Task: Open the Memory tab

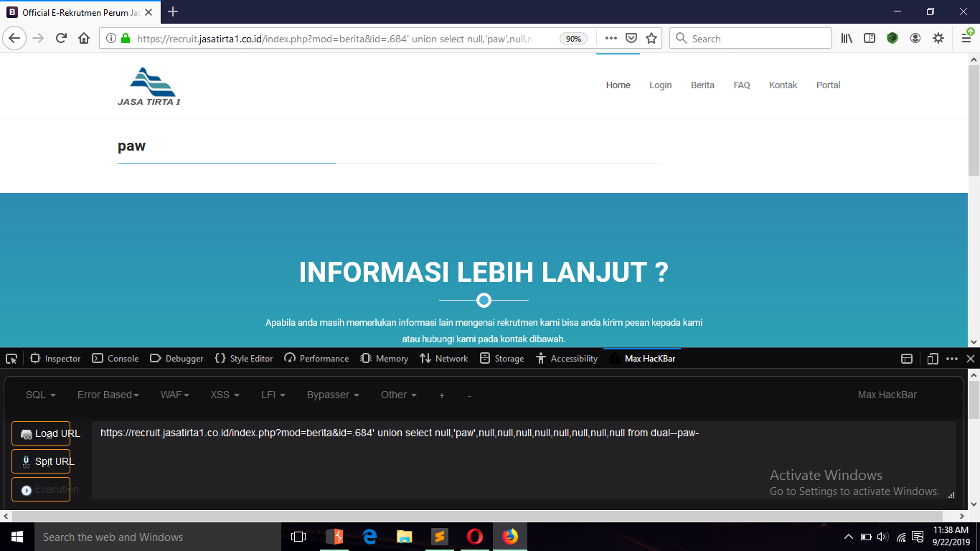Action: pos(384,359)
